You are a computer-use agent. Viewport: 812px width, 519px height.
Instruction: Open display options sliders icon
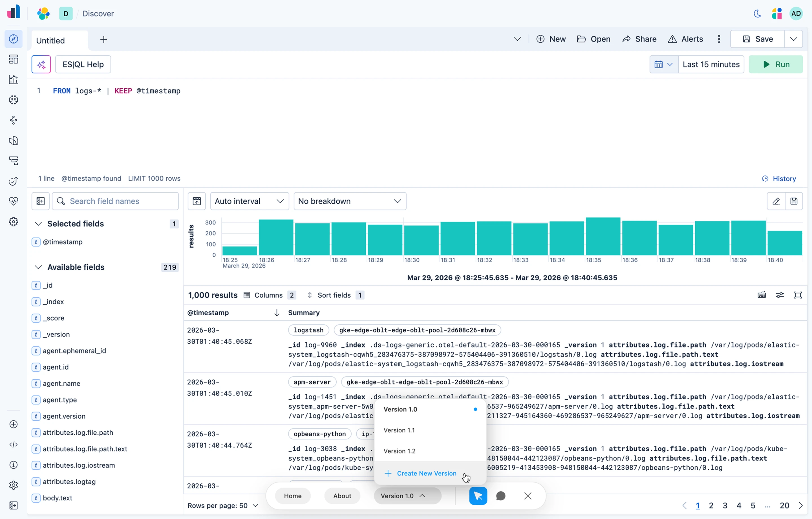[x=780, y=295]
